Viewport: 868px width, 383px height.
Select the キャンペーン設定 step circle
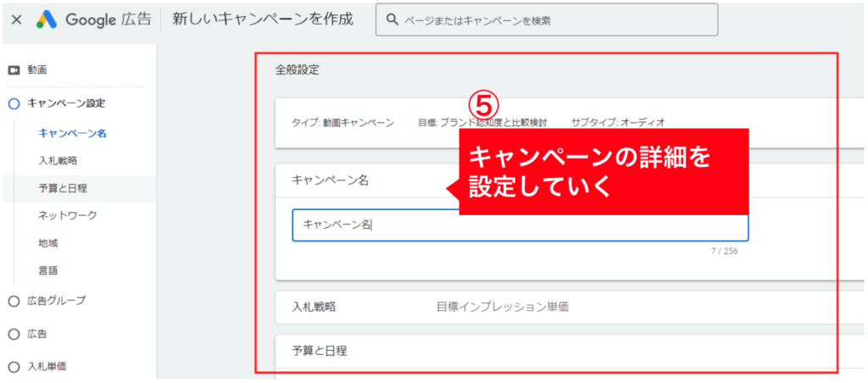click(x=14, y=103)
